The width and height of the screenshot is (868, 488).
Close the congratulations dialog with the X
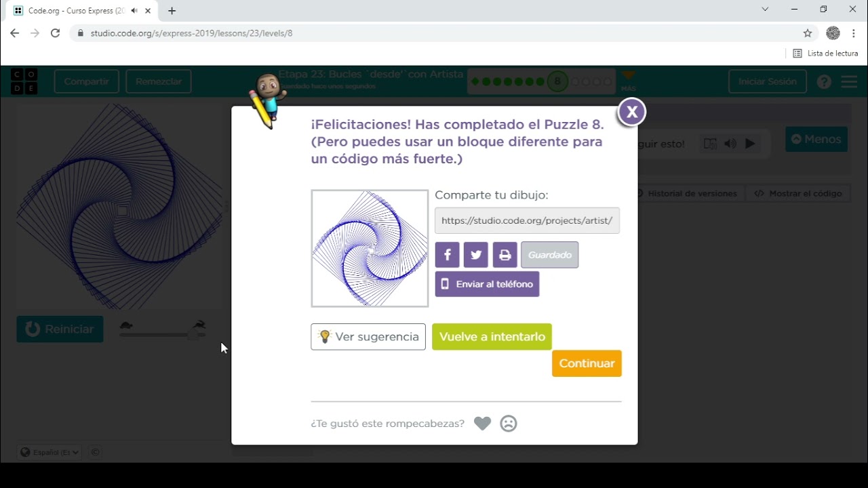click(x=631, y=113)
